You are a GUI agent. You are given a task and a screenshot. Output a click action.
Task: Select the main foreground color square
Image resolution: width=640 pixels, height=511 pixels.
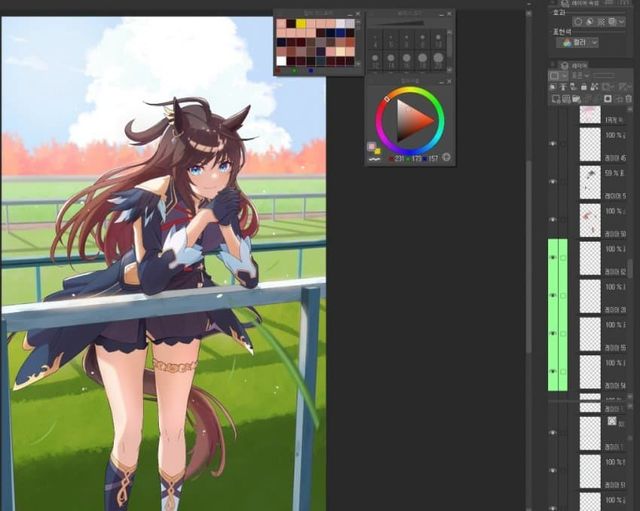click(372, 146)
